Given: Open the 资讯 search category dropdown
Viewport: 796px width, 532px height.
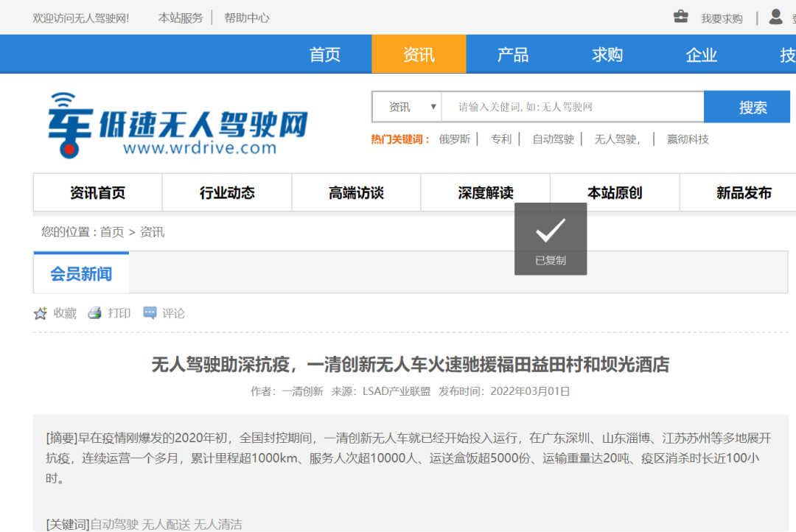Looking at the screenshot, I should click(x=407, y=108).
